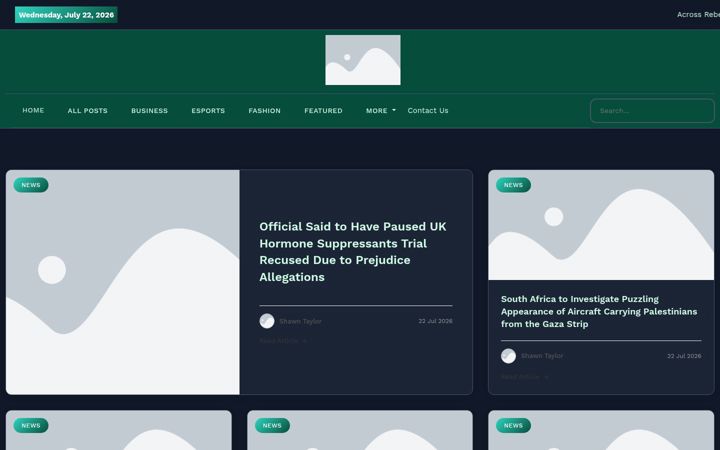Screen dimensions: 720x450
Task: Open the Home menu item
Action: click(33, 110)
